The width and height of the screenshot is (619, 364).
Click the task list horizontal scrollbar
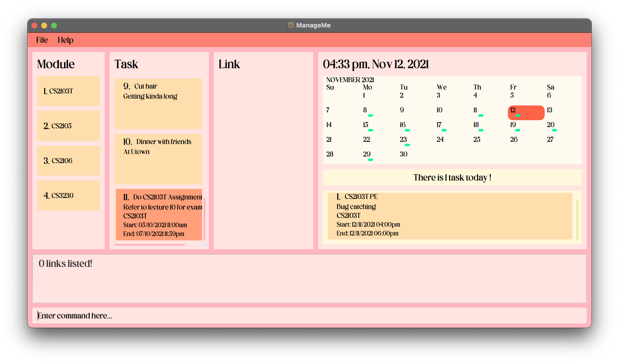pyautogui.click(x=149, y=245)
